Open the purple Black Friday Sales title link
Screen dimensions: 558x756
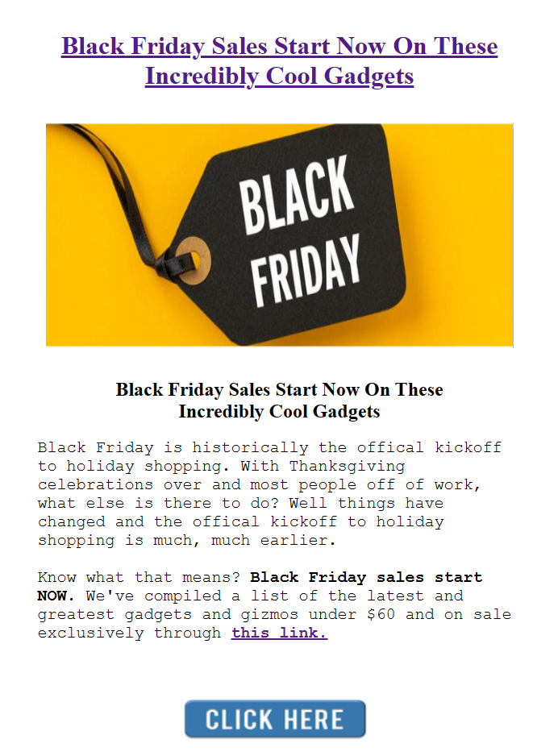point(279,46)
